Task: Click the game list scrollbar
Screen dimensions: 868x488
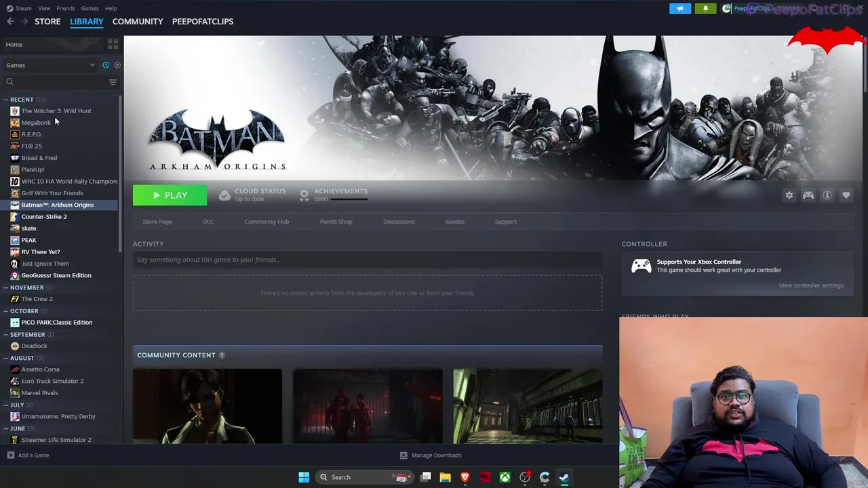Action: point(121,174)
